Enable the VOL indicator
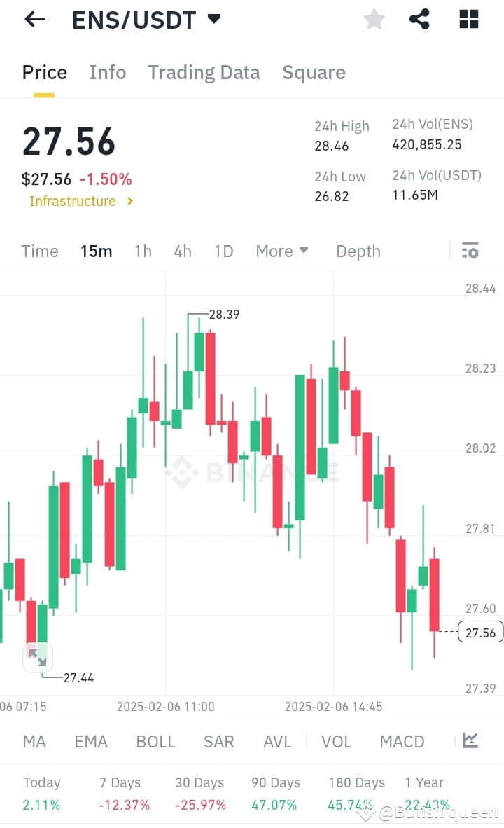 (x=336, y=741)
